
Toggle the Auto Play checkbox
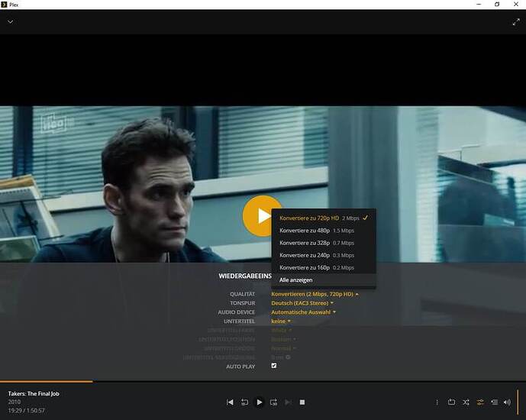[274, 366]
